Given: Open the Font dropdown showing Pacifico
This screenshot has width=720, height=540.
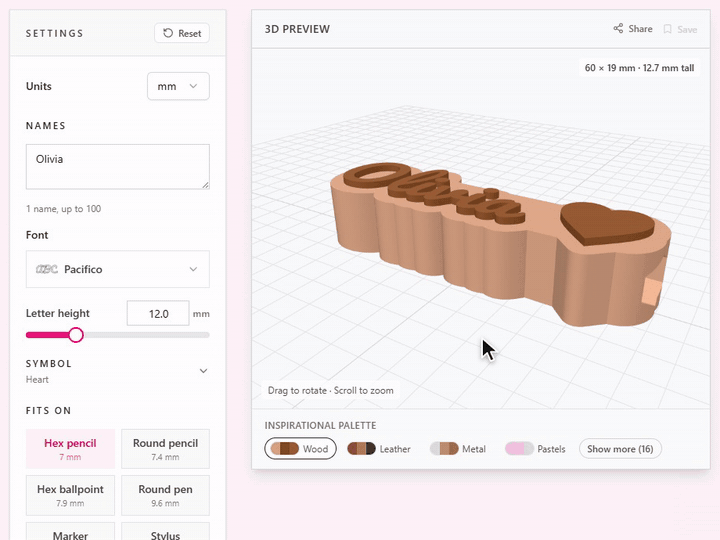Looking at the screenshot, I should click(x=118, y=269).
